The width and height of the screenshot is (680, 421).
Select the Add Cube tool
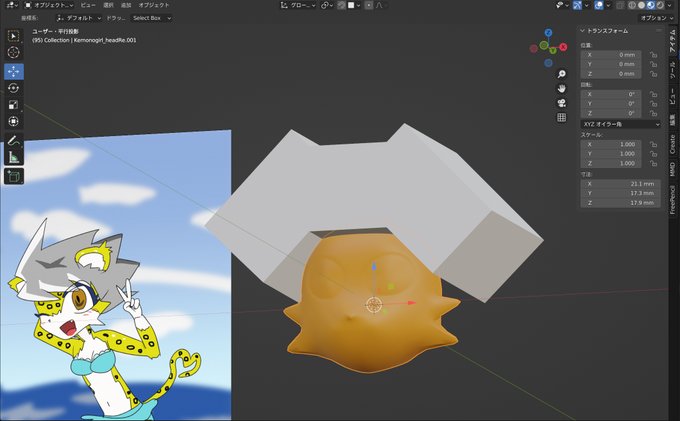coord(13,176)
